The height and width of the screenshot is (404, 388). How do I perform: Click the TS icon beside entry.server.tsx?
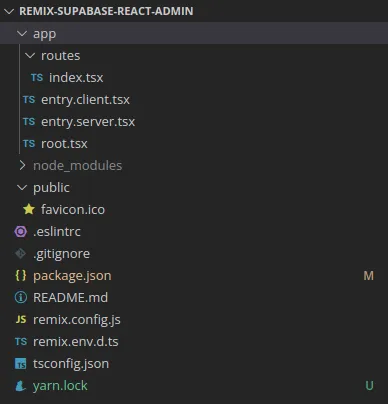(x=29, y=122)
